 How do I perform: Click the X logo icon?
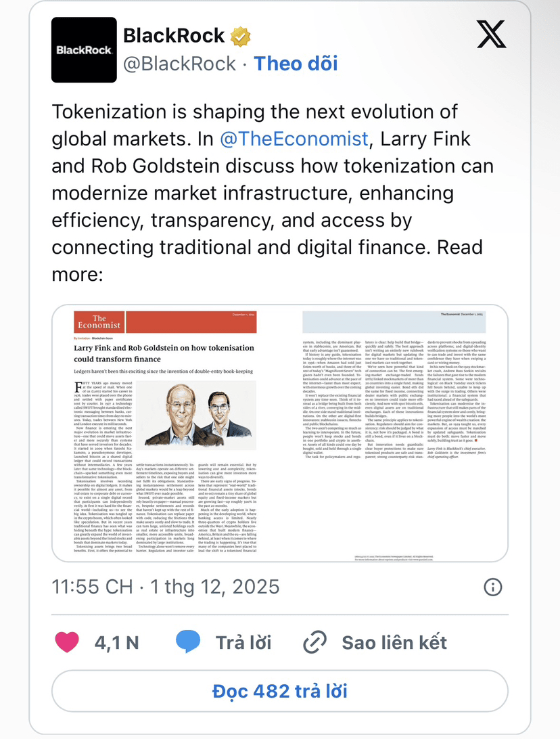tap(491, 35)
